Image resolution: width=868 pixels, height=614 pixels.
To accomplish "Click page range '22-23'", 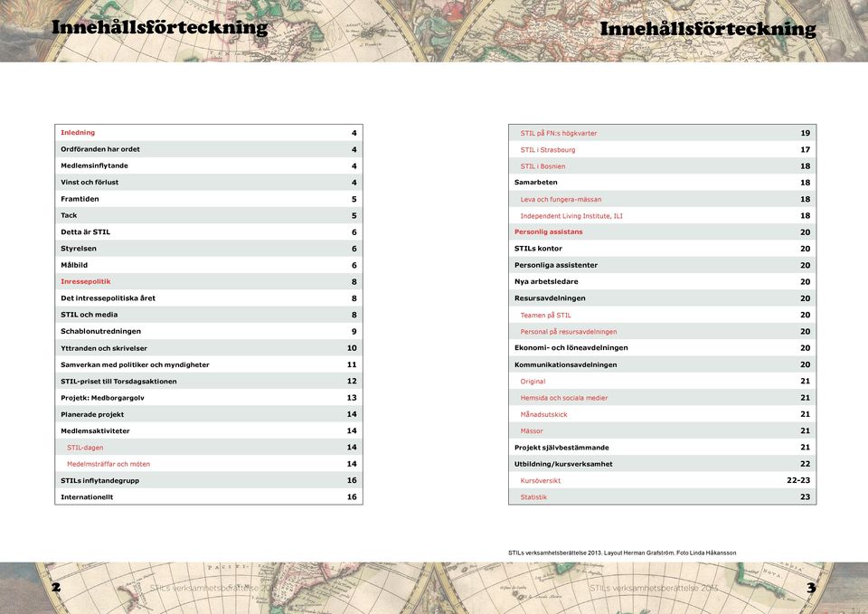I will [x=798, y=480].
